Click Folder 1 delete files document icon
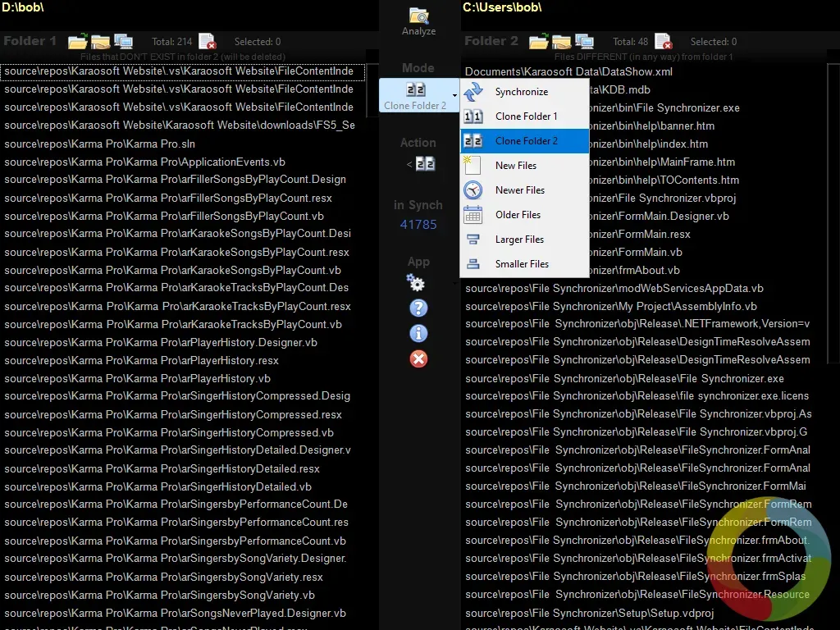Image resolution: width=840 pixels, height=630 pixels. [208, 41]
